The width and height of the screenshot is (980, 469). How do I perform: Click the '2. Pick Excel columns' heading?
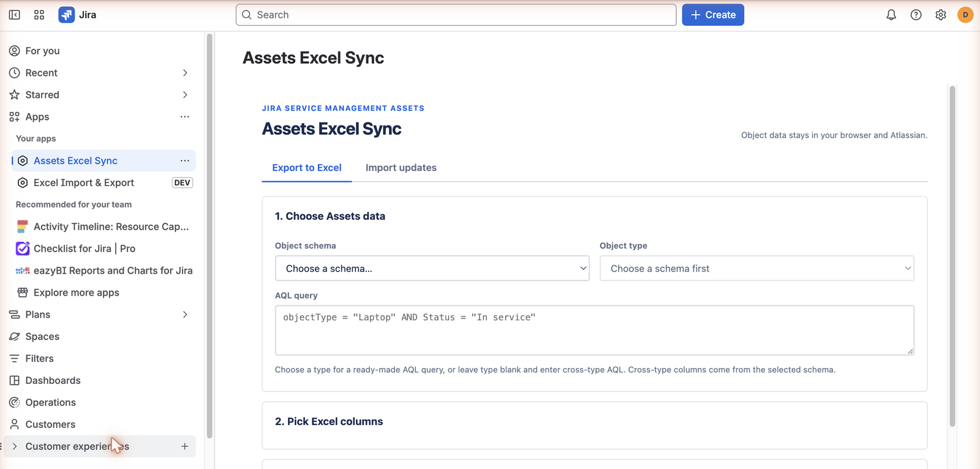pos(329,421)
